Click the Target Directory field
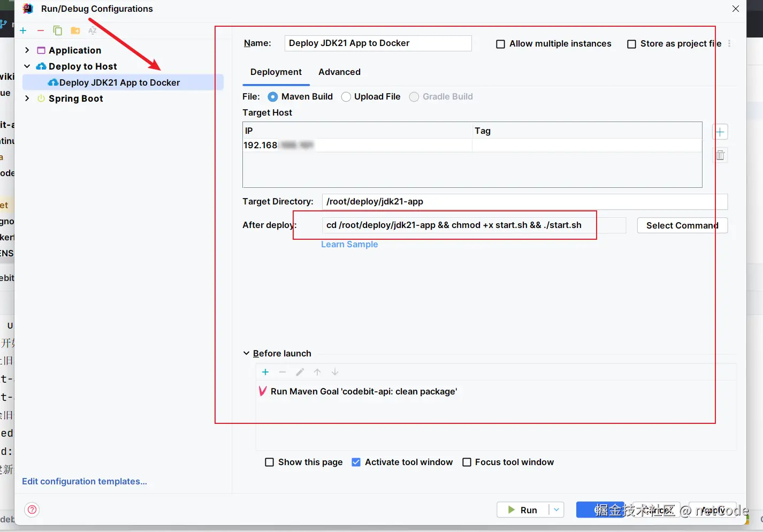Screen dimensions: 763x532 pyautogui.click(x=525, y=202)
